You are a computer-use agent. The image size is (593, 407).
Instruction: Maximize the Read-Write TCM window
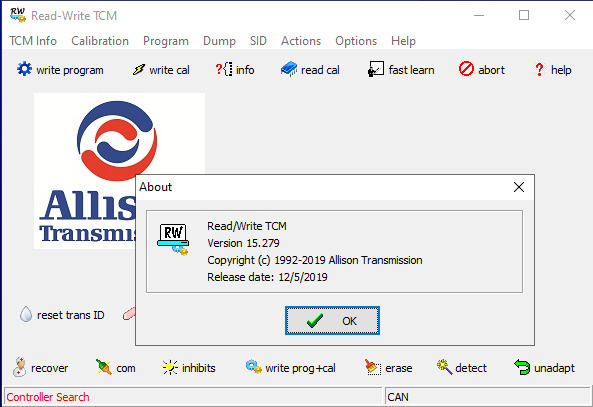click(524, 16)
